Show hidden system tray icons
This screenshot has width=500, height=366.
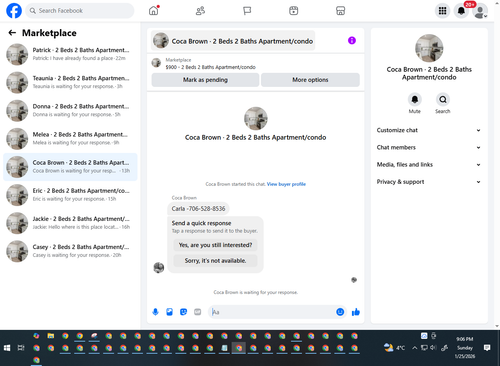[x=414, y=348]
